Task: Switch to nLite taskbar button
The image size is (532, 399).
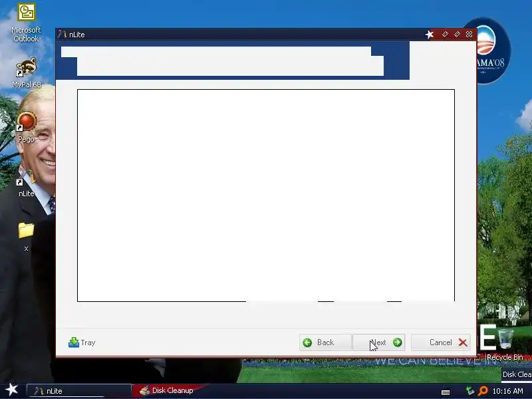Action: pos(78,391)
